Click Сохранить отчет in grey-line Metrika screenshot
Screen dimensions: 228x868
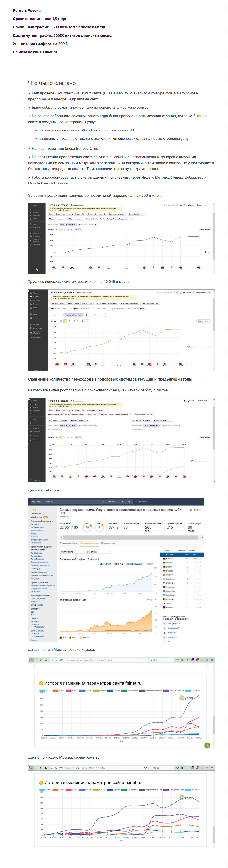click(202, 205)
